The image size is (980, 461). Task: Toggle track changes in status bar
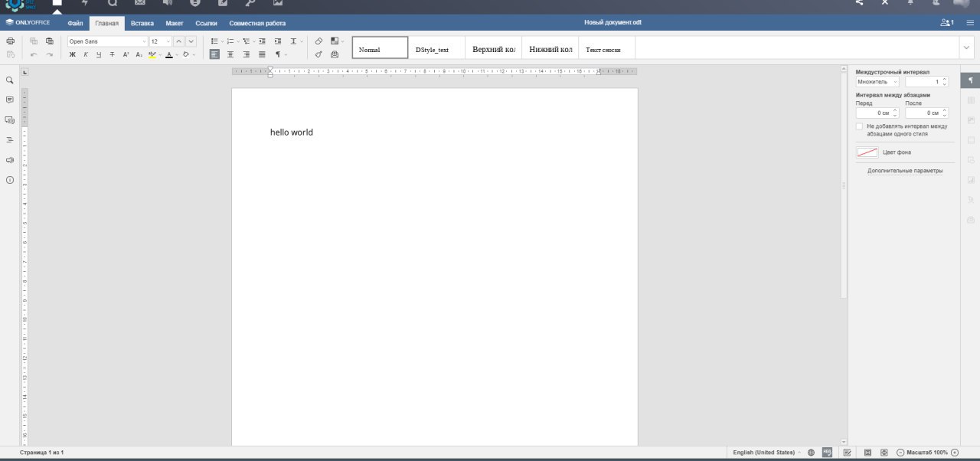coord(847,453)
